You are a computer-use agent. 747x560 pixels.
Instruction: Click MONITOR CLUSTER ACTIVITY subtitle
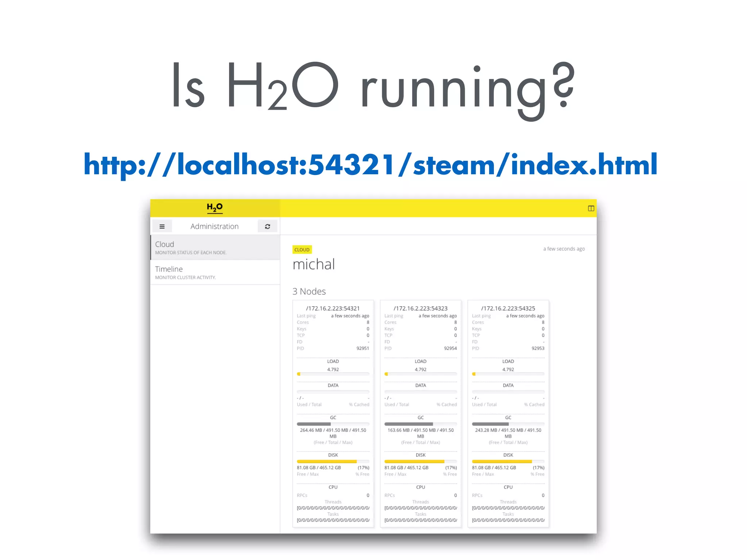point(185,277)
